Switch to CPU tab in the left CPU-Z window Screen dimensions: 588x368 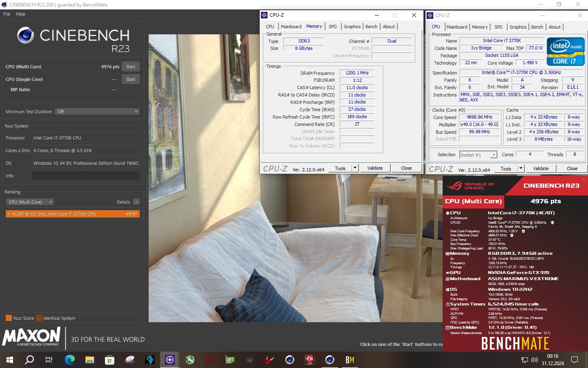click(270, 27)
